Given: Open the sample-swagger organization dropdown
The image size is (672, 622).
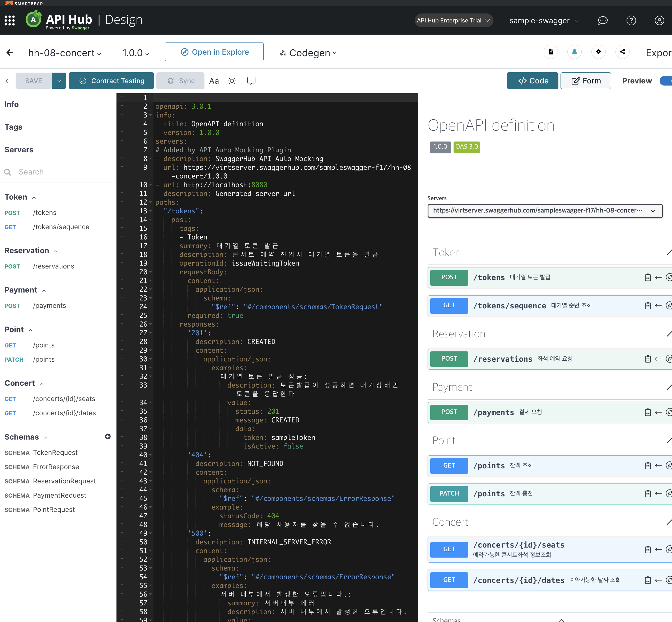Looking at the screenshot, I should (x=544, y=21).
